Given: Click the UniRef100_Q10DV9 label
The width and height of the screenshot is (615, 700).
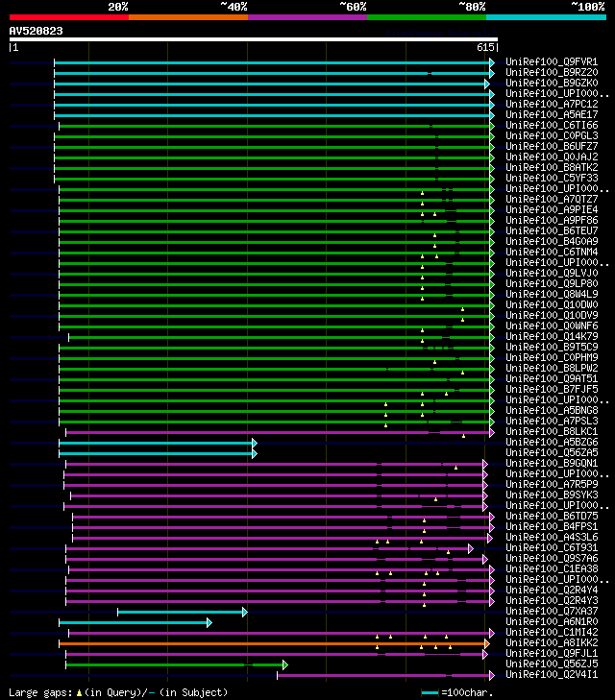Looking at the screenshot, I should pos(552,316).
